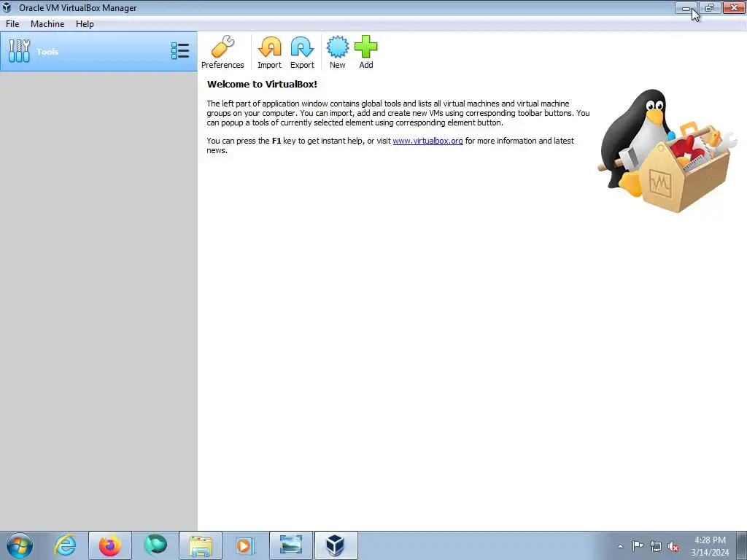Click the Import appliance icon
Viewport: 747px width, 560px height.
coord(270,52)
